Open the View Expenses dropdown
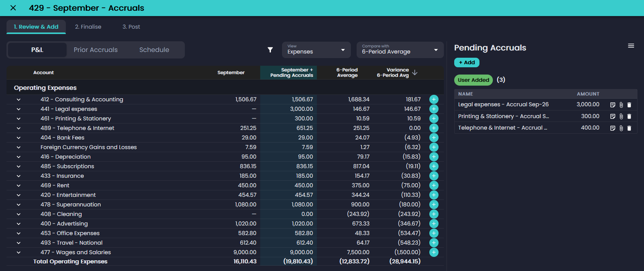The image size is (644, 271). (316, 50)
